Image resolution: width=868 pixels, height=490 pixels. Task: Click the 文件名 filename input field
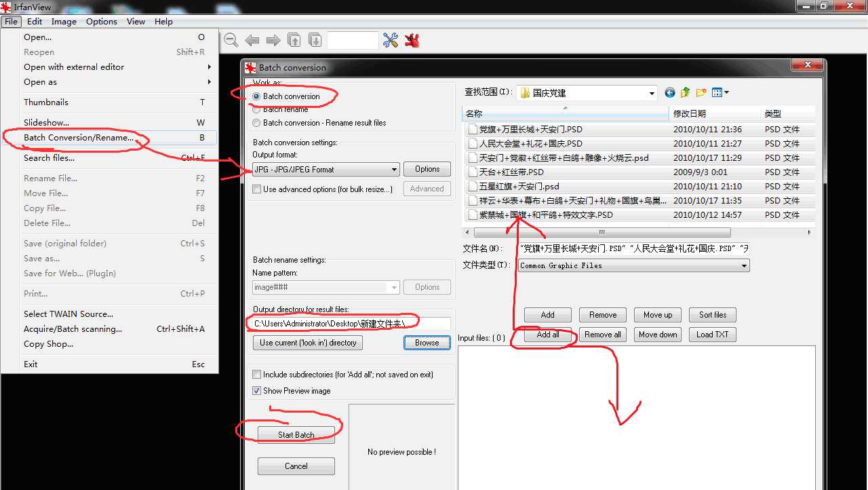pos(634,248)
